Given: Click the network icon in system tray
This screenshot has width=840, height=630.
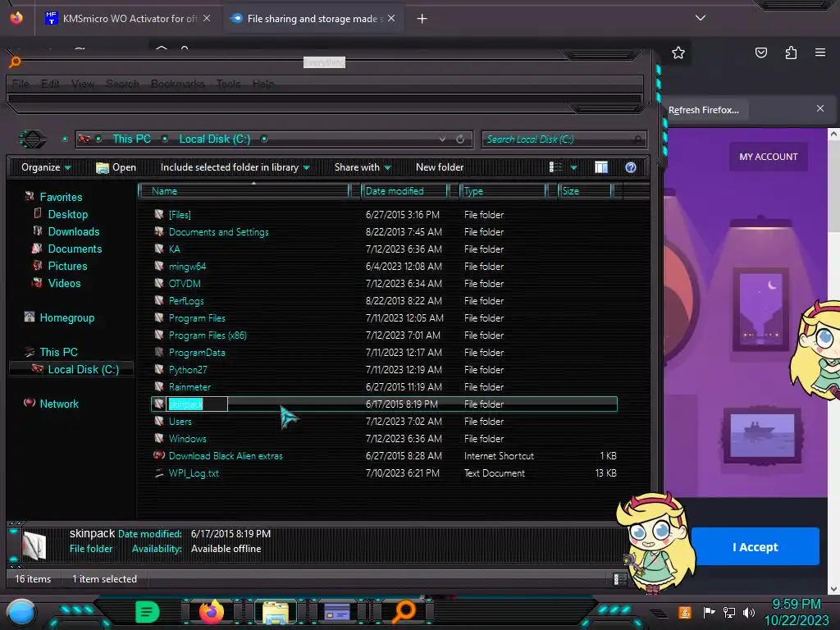Looking at the screenshot, I should [x=728, y=612].
